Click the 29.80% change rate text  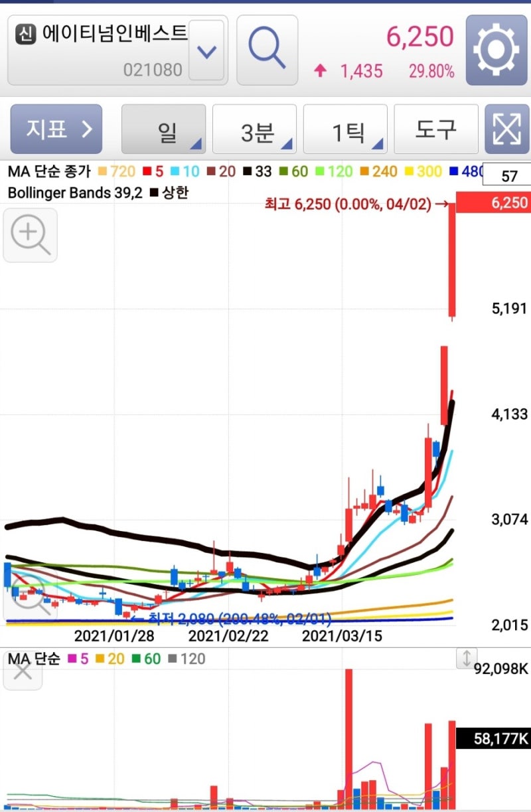pyautogui.click(x=431, y=71)
